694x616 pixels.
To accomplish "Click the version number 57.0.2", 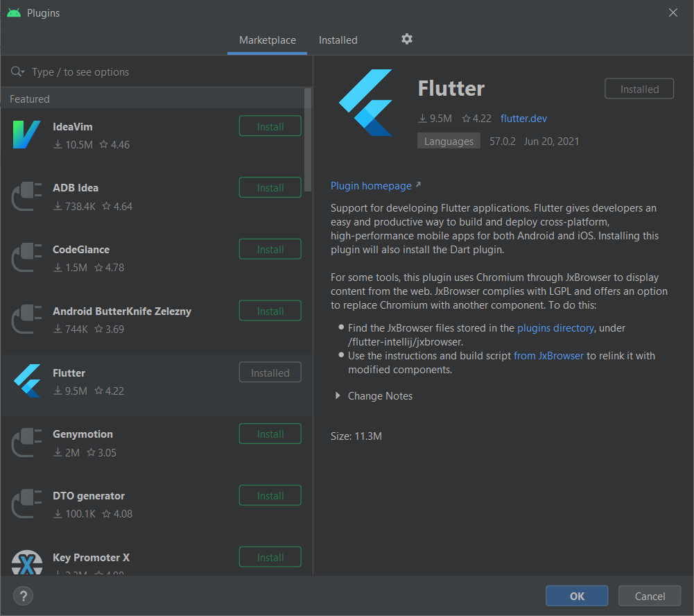I will [x=503, y=142].
